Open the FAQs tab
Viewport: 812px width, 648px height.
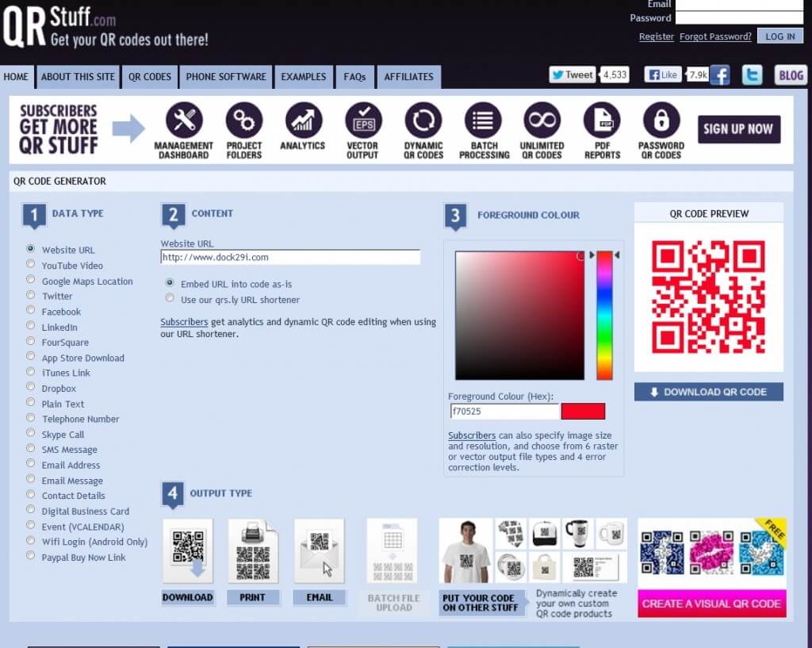pyautogui.click(x=354, y=77)
